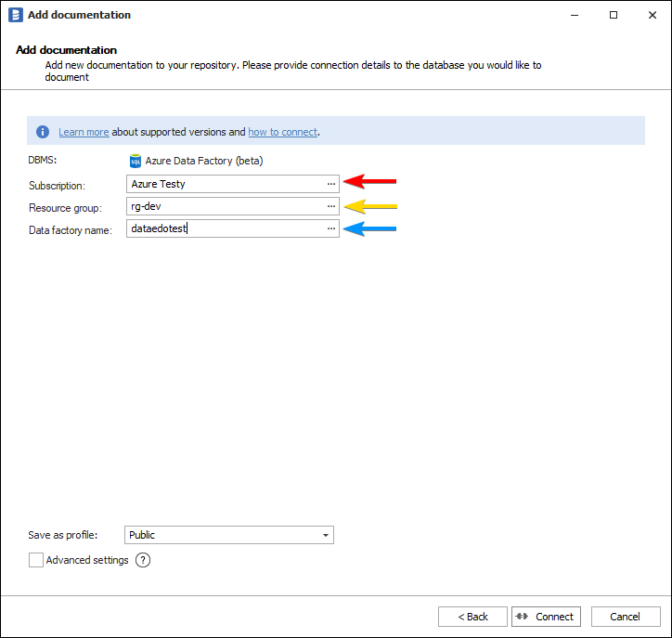Click the Dataedo app icon in title bar
Viewport: 672px width, 638px height.
coord(15,15)
